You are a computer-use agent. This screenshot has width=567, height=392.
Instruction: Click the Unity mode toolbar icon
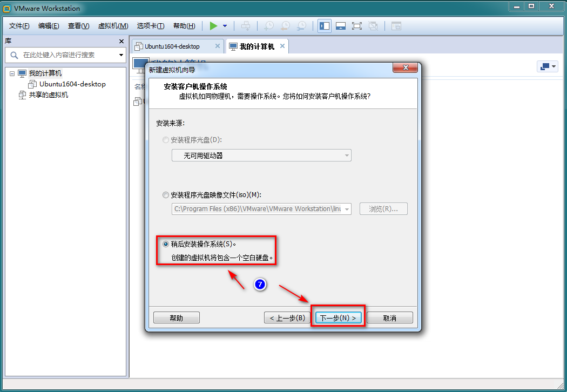tap(373, 26)
